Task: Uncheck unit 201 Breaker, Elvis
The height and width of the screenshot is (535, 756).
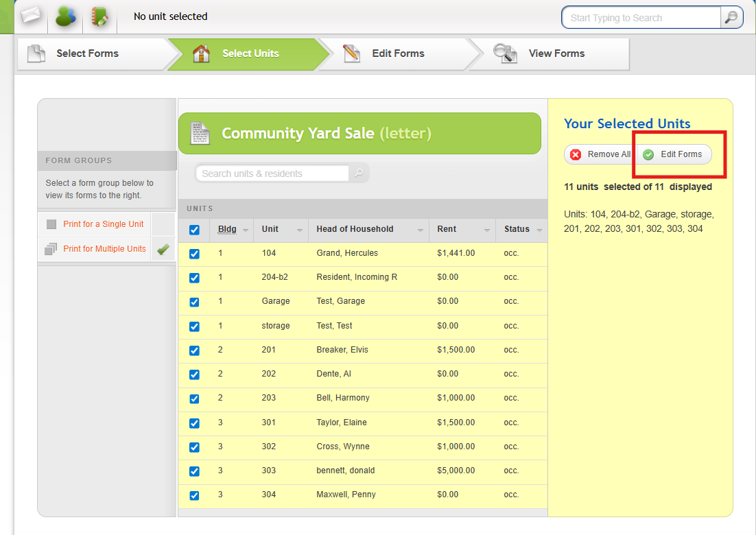Action: 194,351
